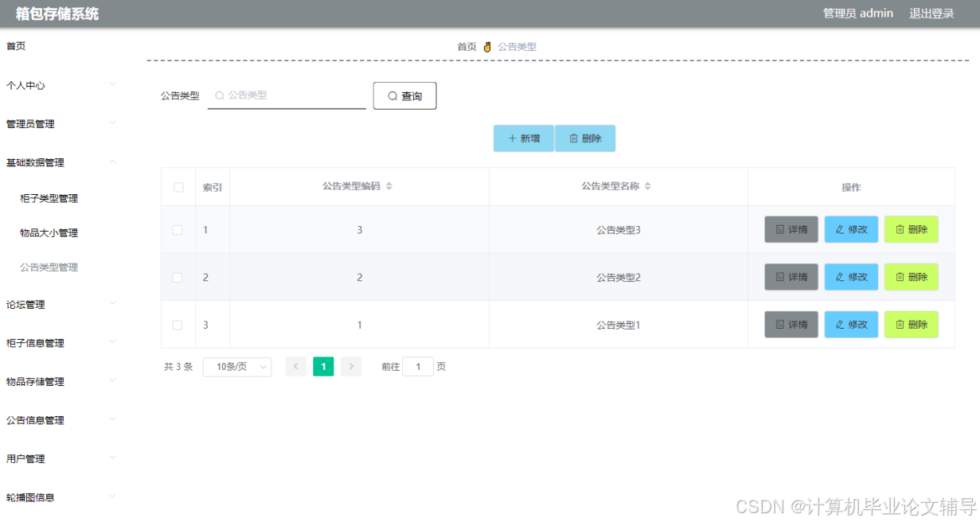Click the 新增 add button

(x=524, y=138)
